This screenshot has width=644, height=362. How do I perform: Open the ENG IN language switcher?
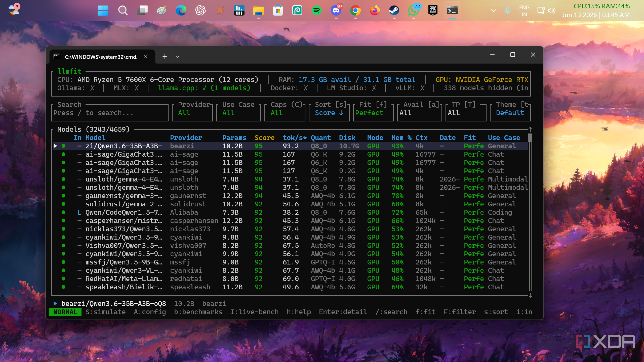[524, 11]
